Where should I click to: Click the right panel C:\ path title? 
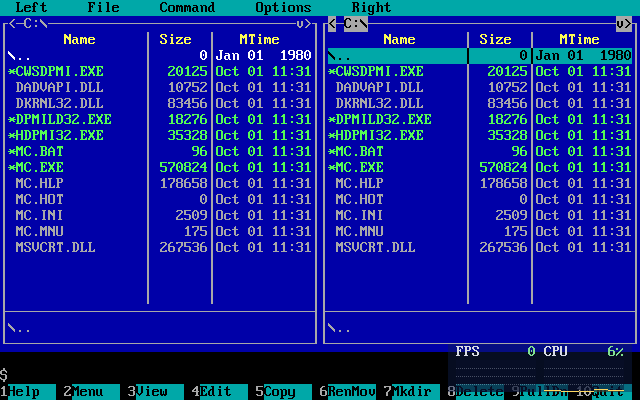356,24
